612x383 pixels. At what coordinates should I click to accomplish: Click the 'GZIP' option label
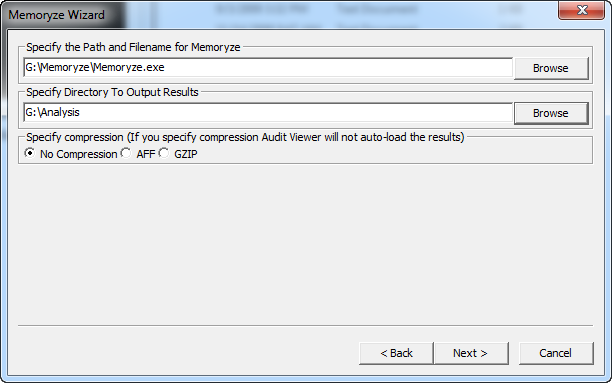pyautogui.click(x=186, y=154)
